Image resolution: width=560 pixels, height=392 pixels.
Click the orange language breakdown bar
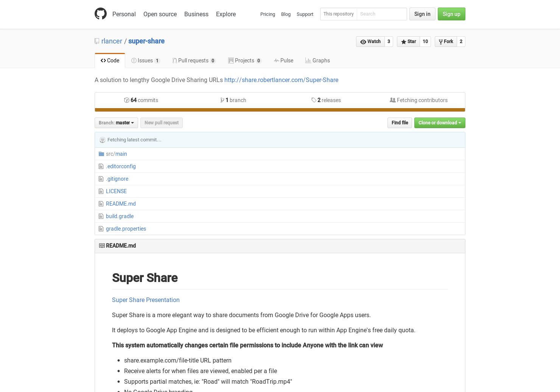coord(280,110)
